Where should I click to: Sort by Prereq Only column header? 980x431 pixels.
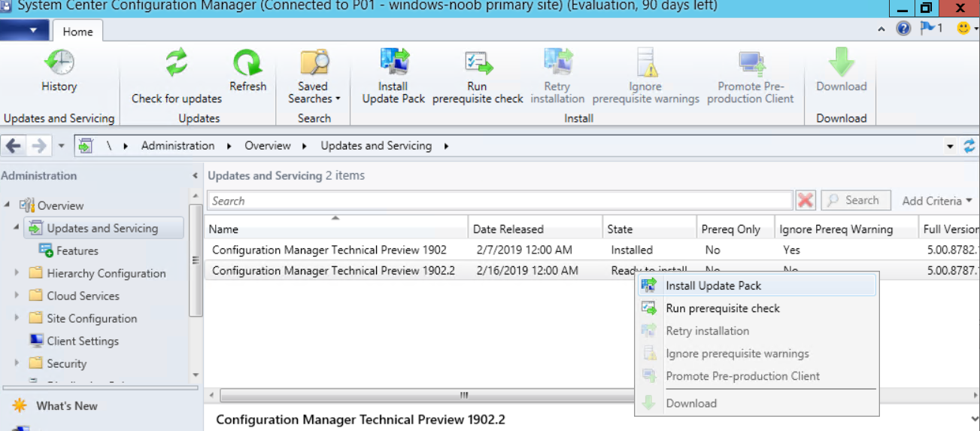[736, 229]
